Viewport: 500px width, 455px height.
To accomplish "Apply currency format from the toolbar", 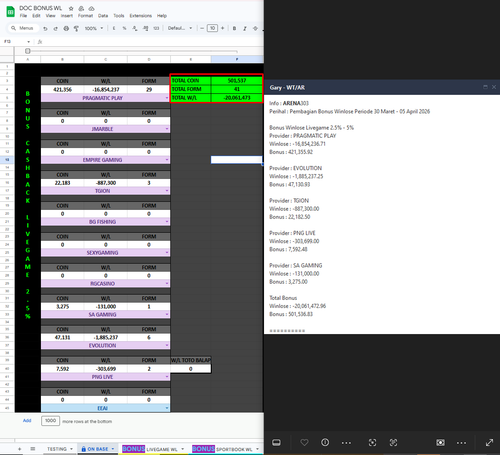I will [114, 28].
